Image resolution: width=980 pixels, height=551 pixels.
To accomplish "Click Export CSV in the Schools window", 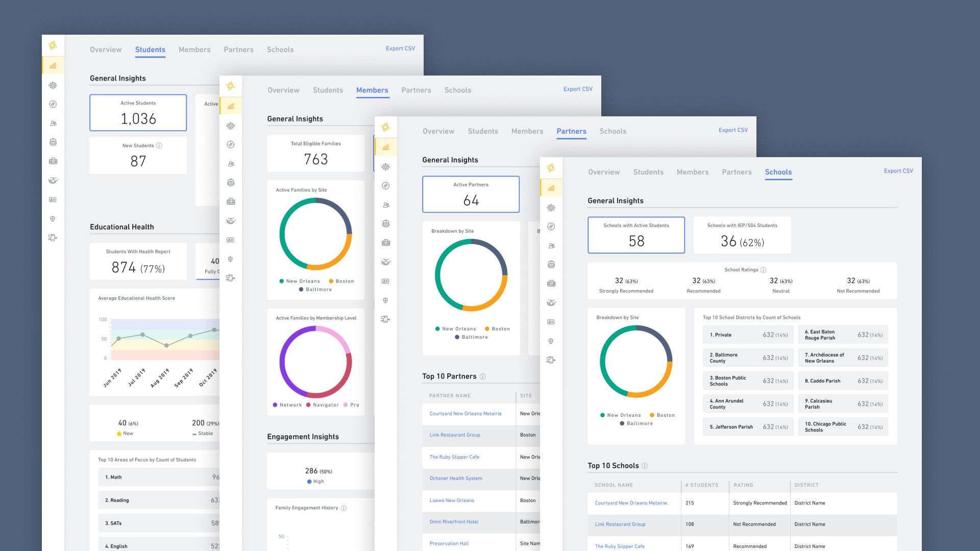I will [898, 171].
